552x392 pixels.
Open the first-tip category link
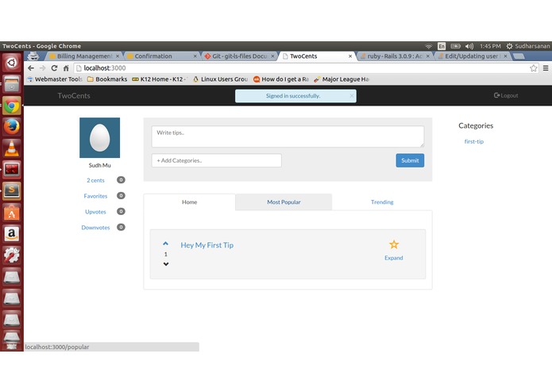pos(474,142)
